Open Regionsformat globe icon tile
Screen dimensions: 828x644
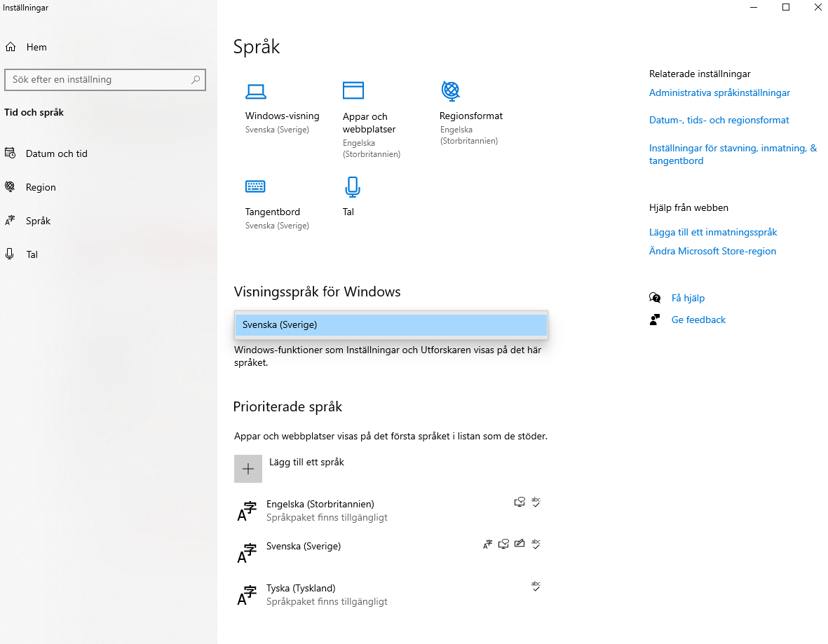[450, 91]
